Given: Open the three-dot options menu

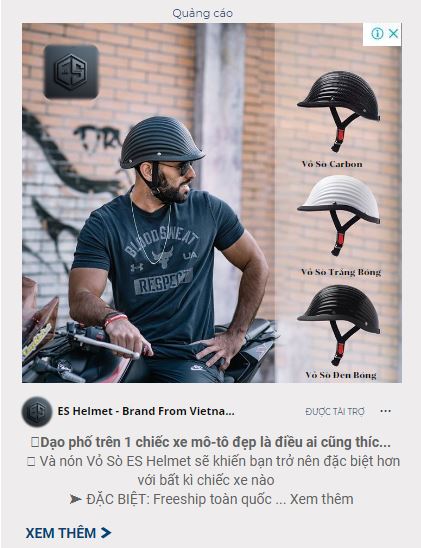Looking at the screenshot, I should click(385, 411).
